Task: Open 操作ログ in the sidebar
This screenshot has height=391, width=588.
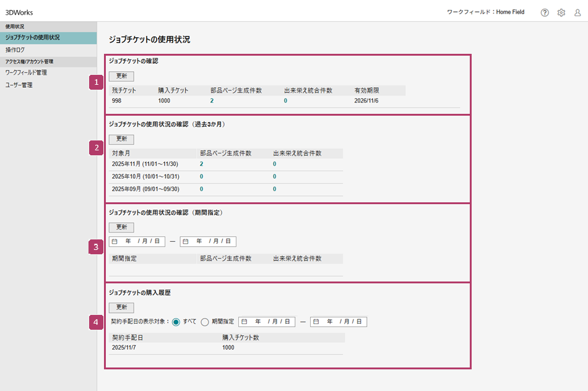Action: (15, 49)
